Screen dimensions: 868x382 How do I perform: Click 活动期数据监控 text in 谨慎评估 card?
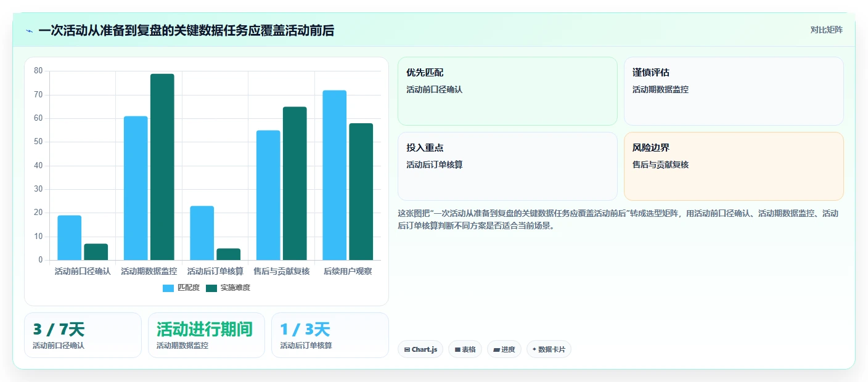point(660,89)
